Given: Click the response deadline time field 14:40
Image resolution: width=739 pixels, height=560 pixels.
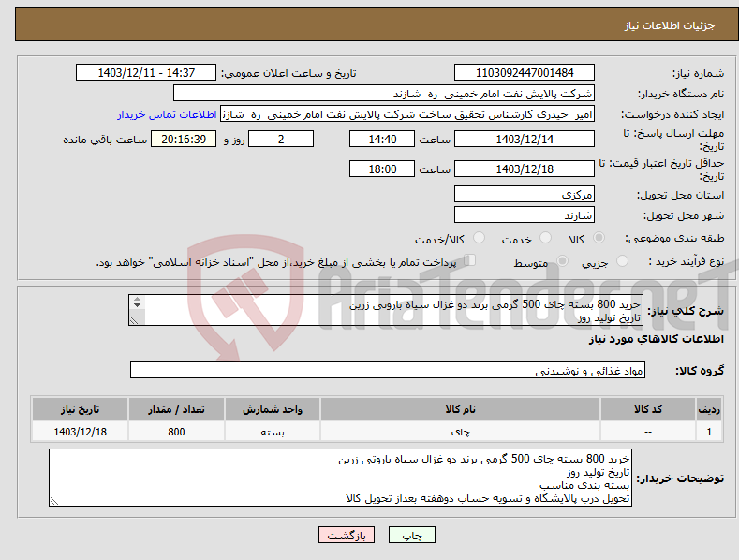Looking at the screenshot, I should [382, 139].
